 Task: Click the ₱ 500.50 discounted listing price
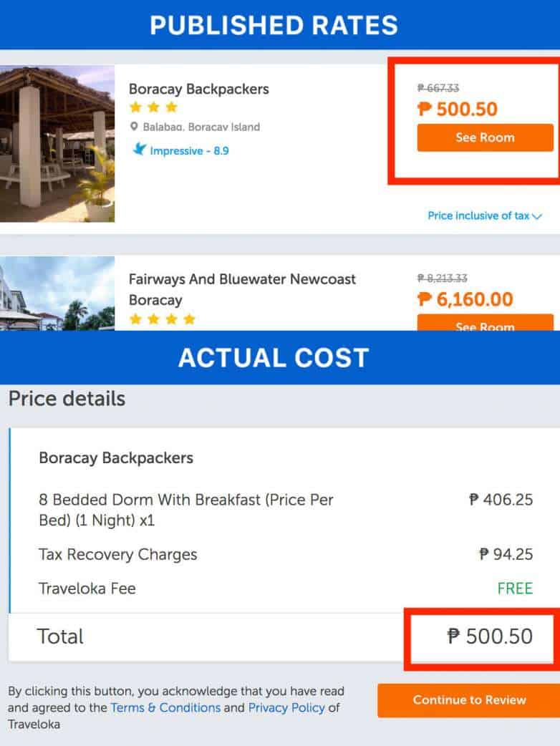tap(457, 110)
